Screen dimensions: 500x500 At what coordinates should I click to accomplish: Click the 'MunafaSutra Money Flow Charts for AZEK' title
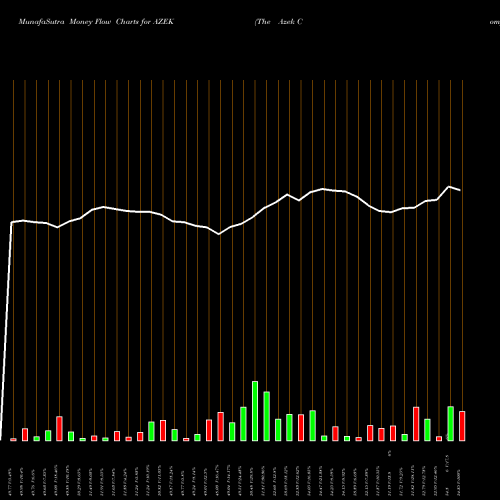tap(96, 22)
